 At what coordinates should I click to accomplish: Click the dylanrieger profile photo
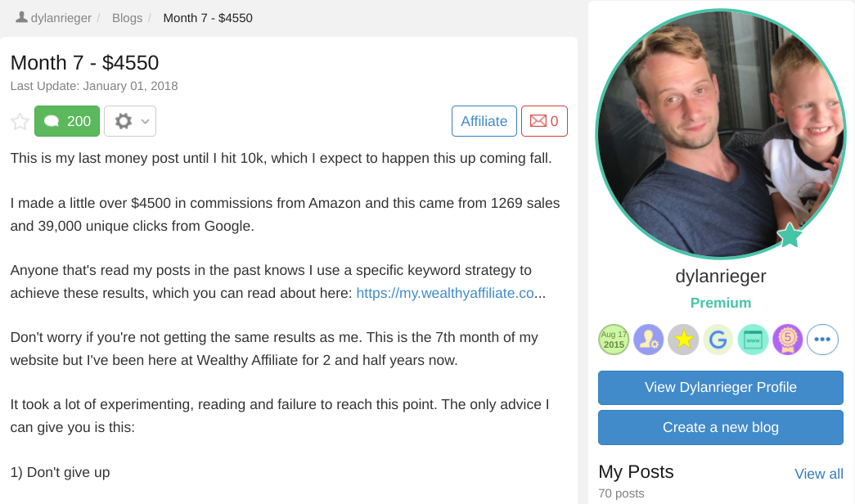pos(721,133)
